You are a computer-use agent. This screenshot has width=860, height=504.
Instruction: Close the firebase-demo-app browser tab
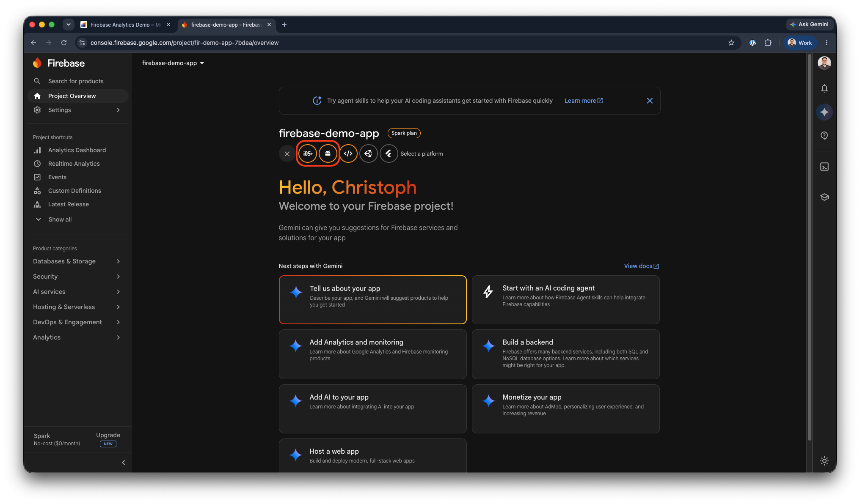(269, 25)
